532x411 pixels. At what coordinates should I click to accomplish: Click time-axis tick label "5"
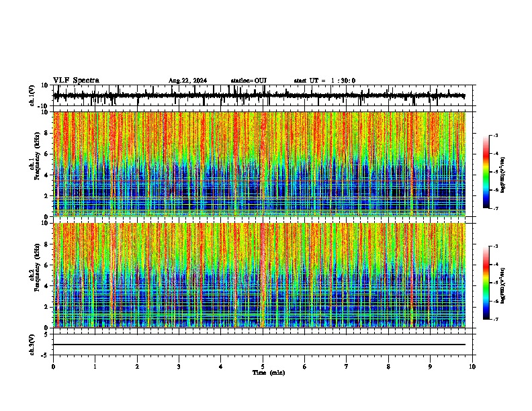point(263,367)
